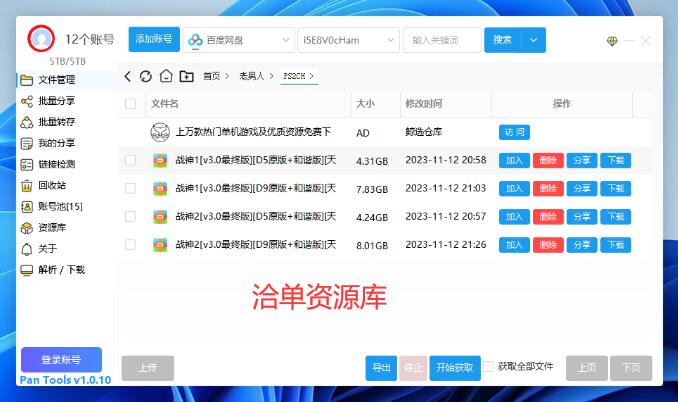This screenshot has width=678, height=402.
Task: Click archive icon of 4.24GB file
Action: click(x=160, y=217)
